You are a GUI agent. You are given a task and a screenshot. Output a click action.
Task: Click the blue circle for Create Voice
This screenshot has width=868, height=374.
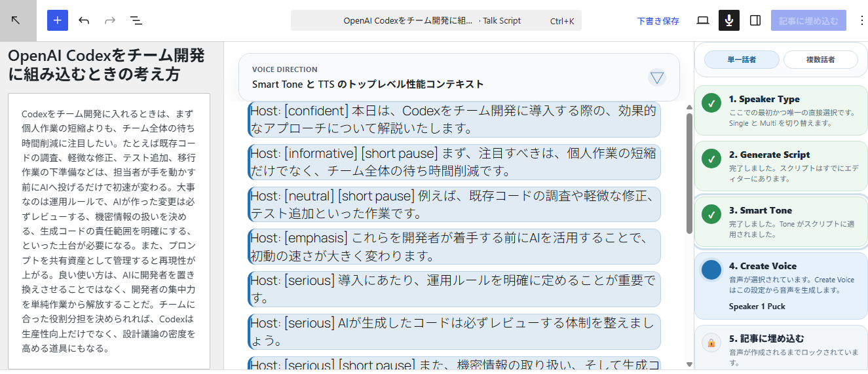(x=711, y=270)
